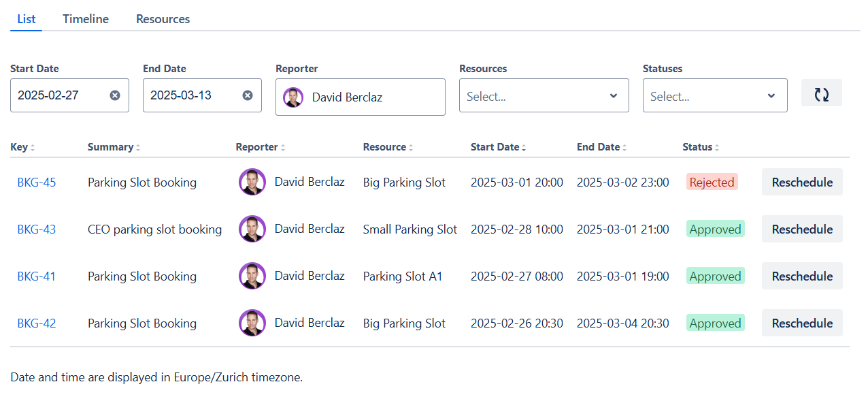Sort by Key column sort icon
The height and width of the screenshot is (397, 868).
tap(33, 148)
